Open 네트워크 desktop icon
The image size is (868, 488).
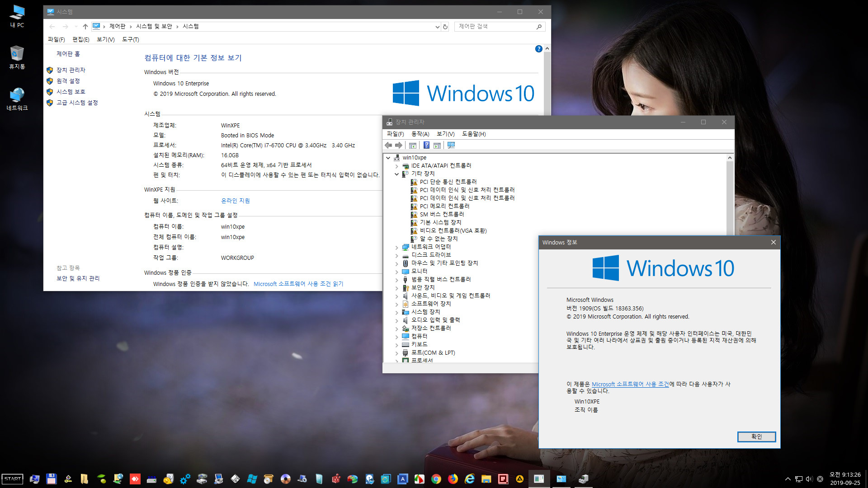(17, 99)
